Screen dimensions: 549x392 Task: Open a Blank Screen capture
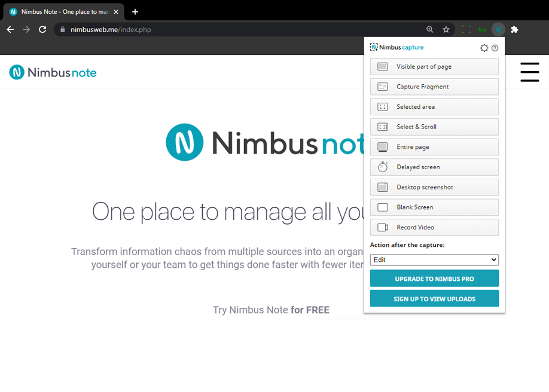434,207
